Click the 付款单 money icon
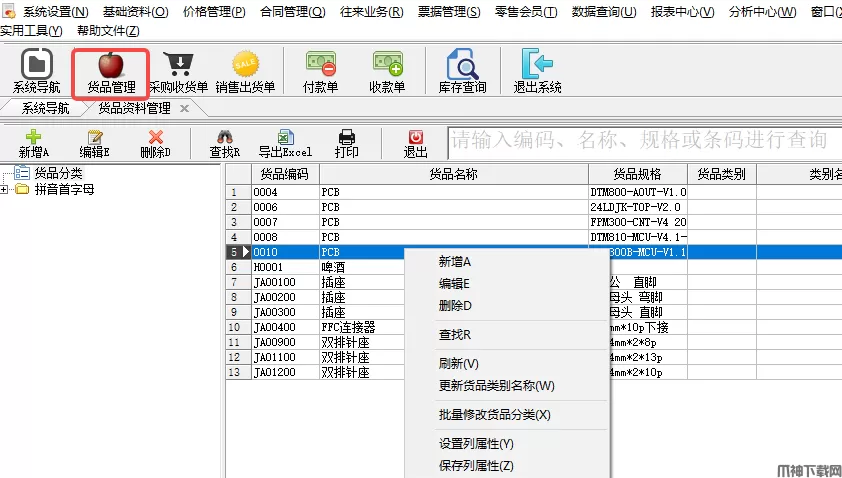The height and width of the screenshot is (478, 842). (321, 63)
